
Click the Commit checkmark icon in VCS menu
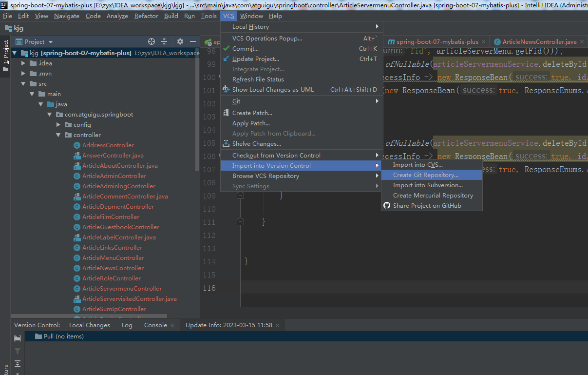[x=226, y=49]
